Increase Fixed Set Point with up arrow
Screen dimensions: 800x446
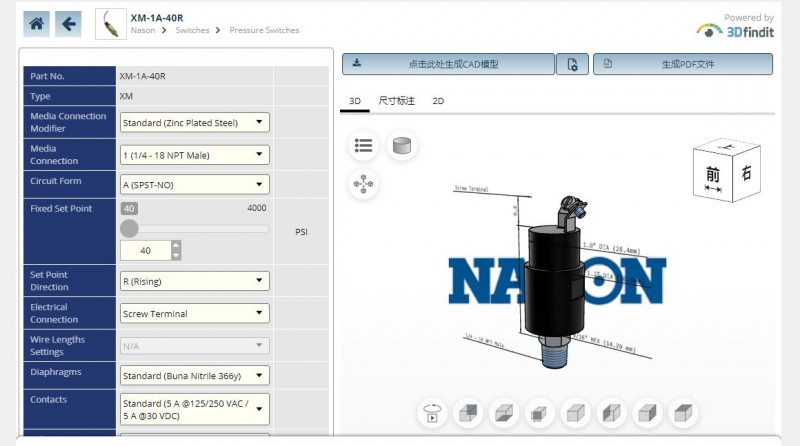(x=176, y=245)
